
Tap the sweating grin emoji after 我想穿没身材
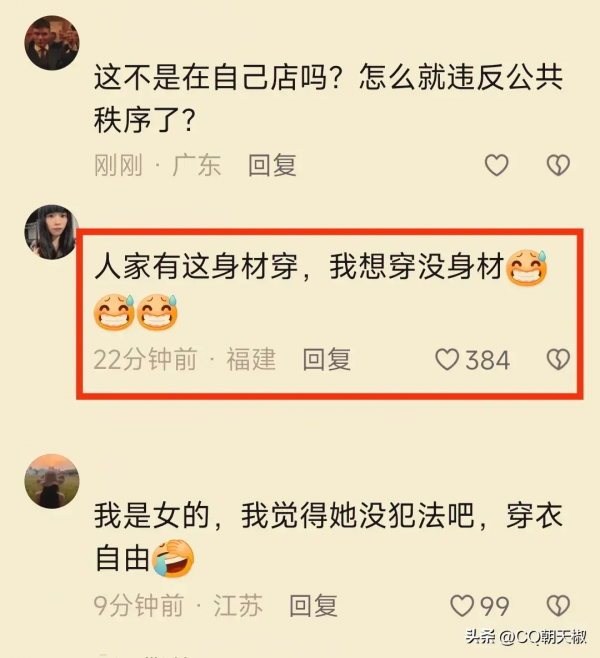[527, 268]
